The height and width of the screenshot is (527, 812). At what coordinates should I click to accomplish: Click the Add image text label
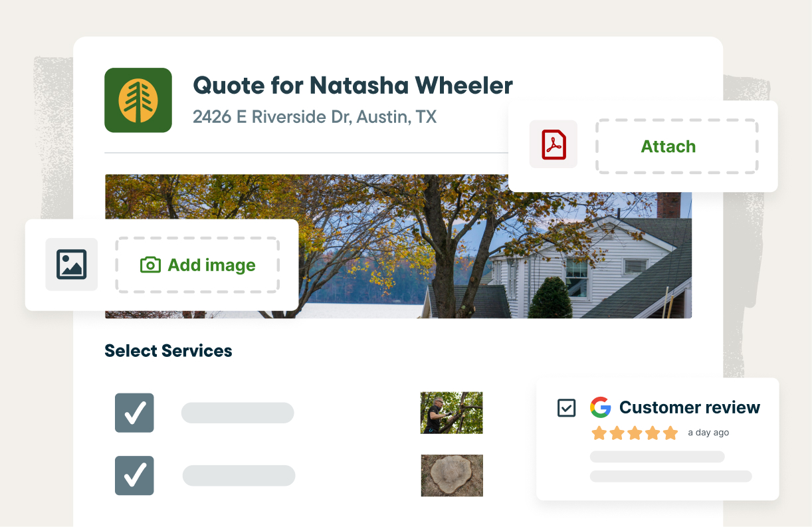(x=211, y=265)
